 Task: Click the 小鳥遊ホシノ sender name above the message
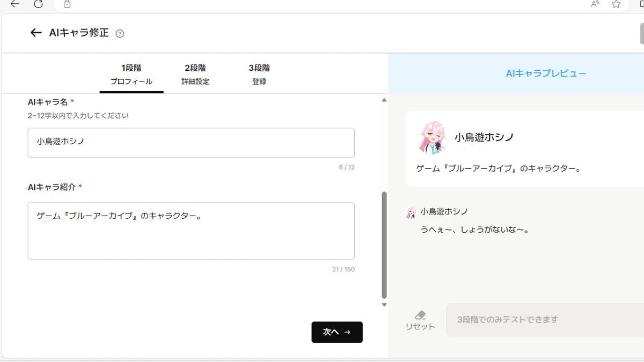[444, 211]
